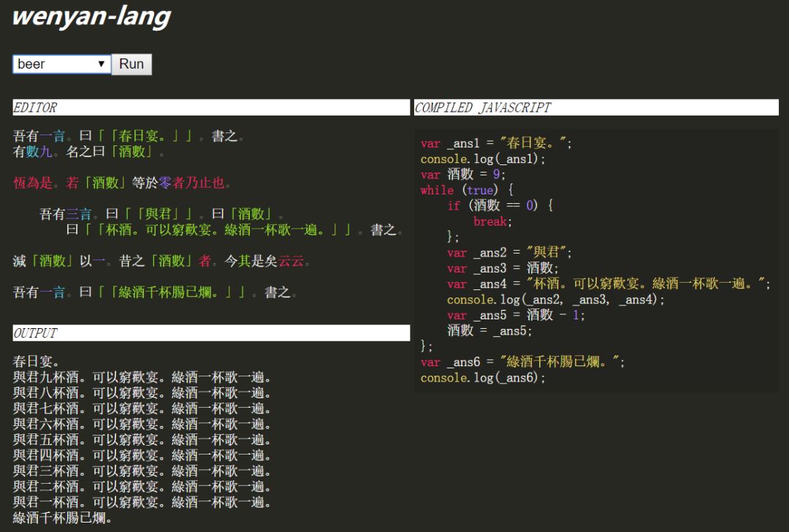Click output line 與君四杯酒
The height and width of the screenshot is (532, 789).
pos(142,455)
